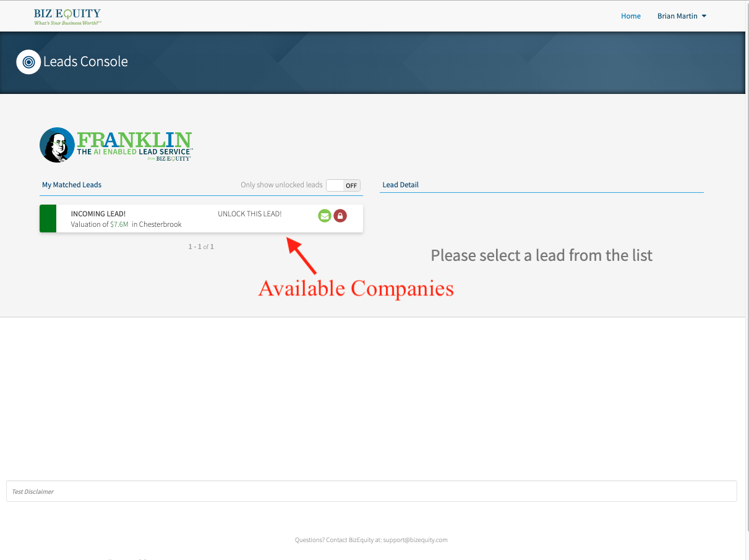
Task: Click UNLOCK THIS LEAD! text
Action: [x=250, y=214]
